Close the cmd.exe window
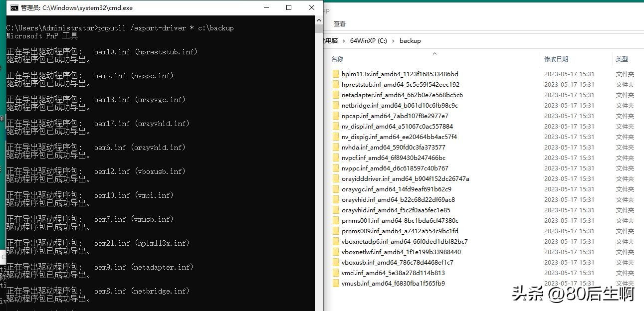 [312, 7]
